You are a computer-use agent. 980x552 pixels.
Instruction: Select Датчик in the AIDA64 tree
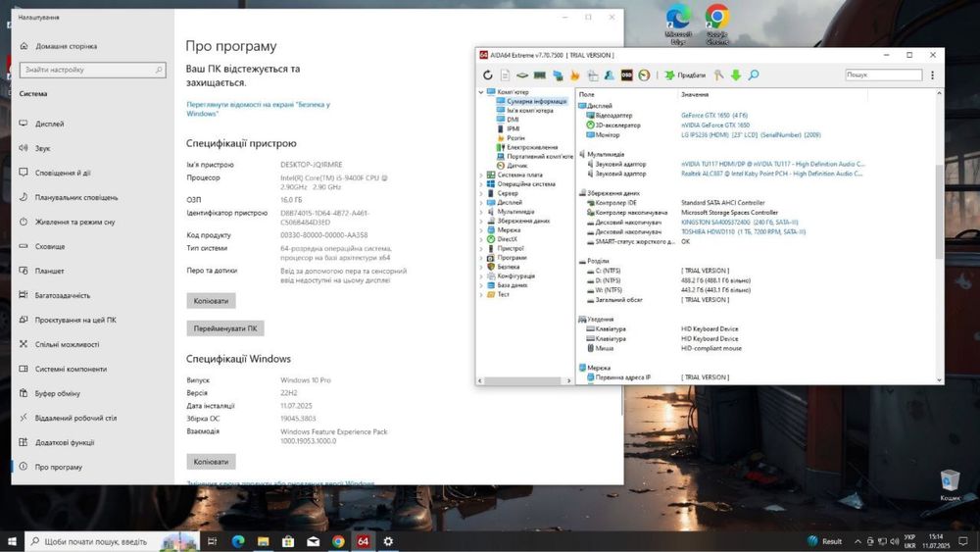[x=516, y=166]
